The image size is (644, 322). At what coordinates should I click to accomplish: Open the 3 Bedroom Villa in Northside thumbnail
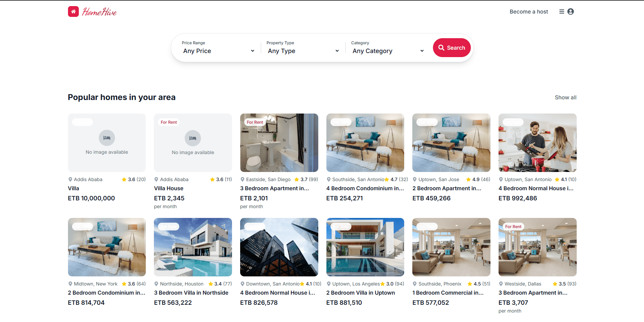click(193, 247)
